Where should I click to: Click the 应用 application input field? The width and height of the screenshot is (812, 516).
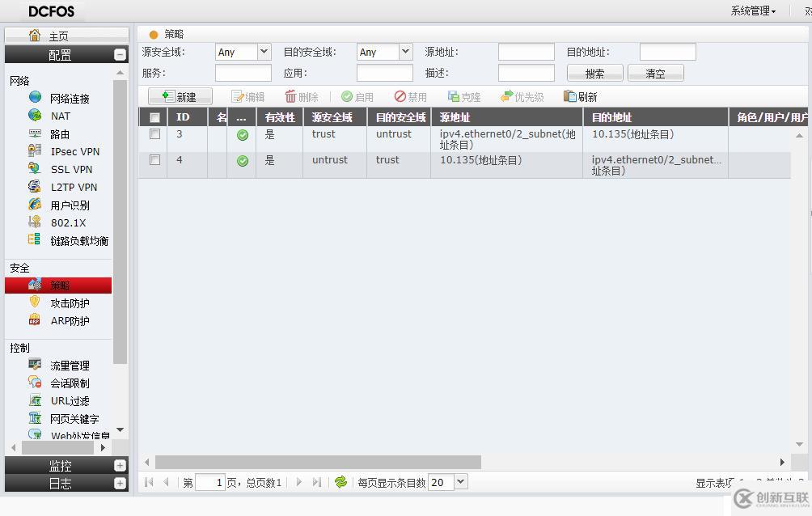(x=385, y=73)
